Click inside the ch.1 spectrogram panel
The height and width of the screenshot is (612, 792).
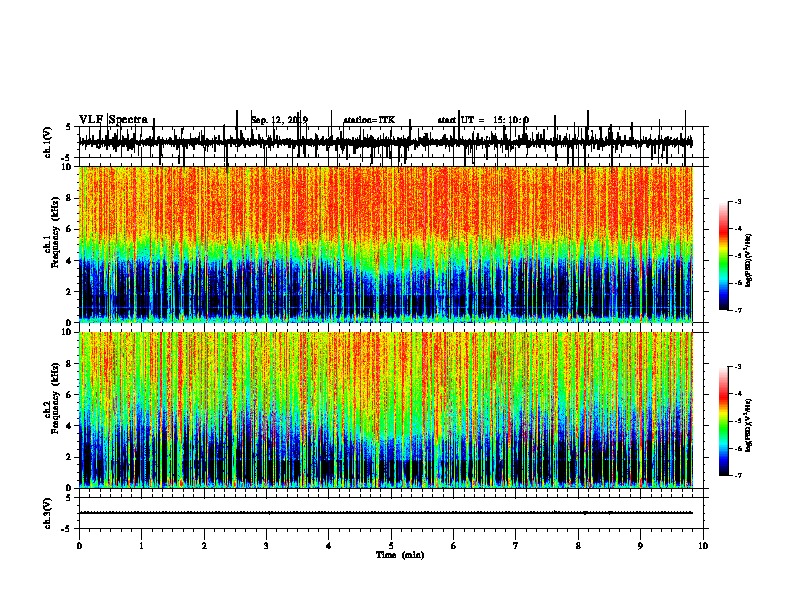tap(386, 244)
